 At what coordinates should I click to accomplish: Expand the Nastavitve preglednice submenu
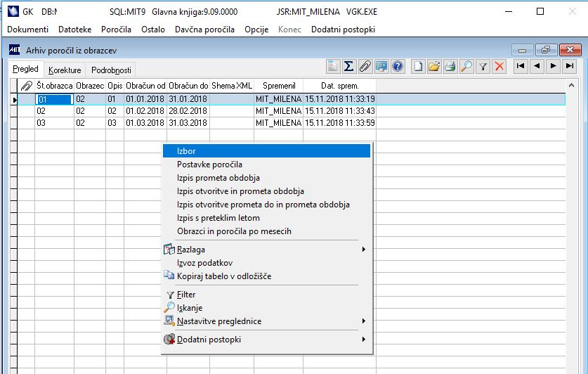pyautogui.click(x=267, y=321)
